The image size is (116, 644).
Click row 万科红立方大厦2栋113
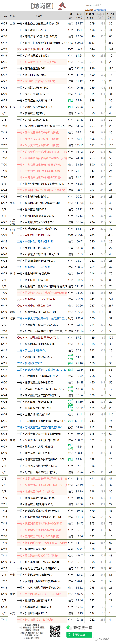[x=58, y=101]
